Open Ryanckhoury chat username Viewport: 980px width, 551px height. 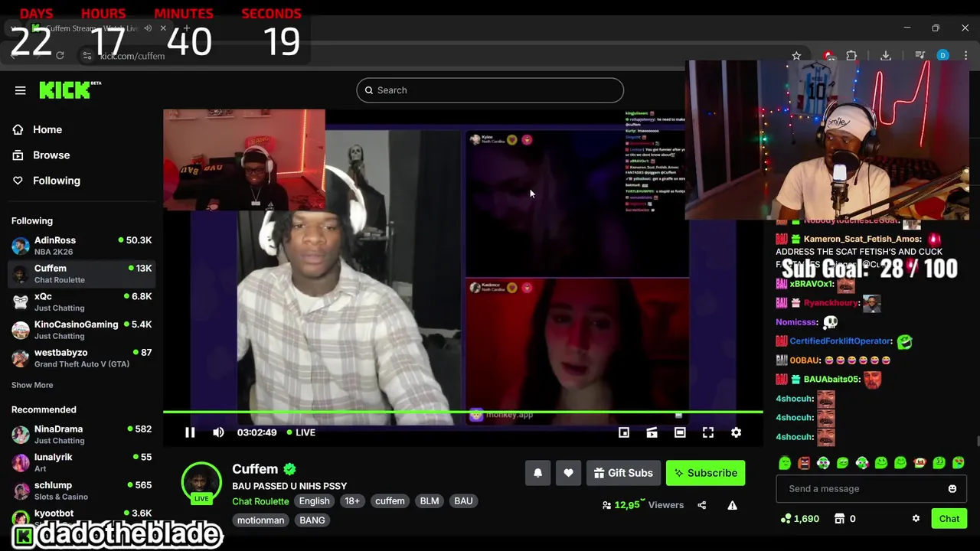pos(831,303)
